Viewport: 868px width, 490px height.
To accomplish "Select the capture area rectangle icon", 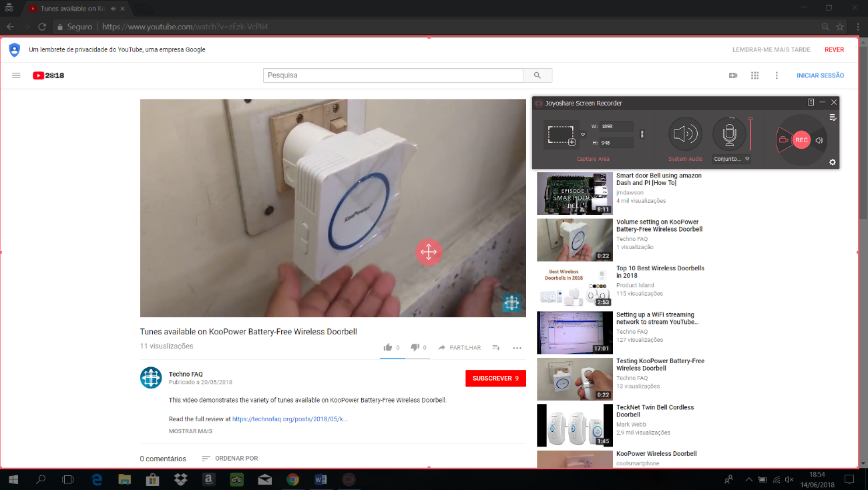I will (x=561, y=135).
